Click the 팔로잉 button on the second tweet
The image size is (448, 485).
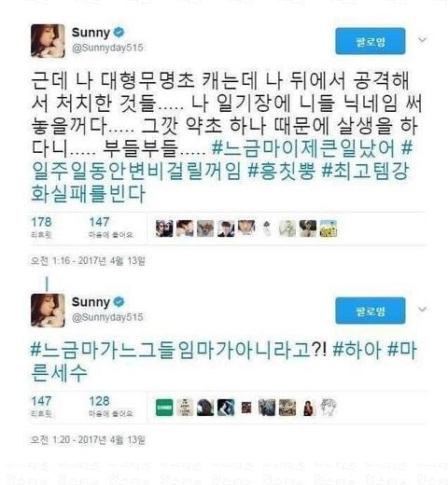coord(371,311)
